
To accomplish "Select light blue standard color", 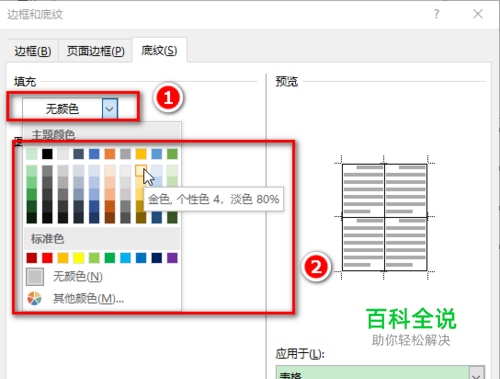I will 125,258.
